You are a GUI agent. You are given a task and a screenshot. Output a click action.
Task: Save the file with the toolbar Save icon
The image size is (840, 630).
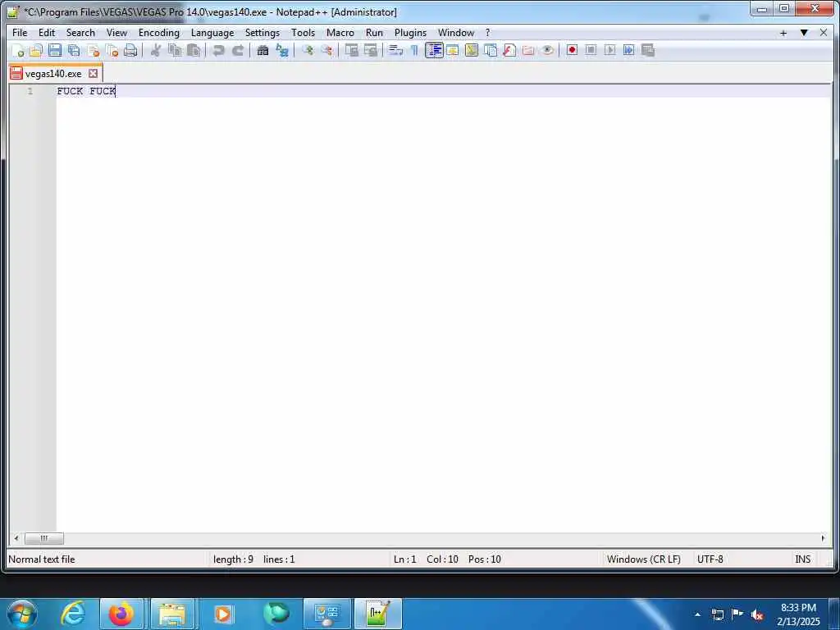pyautogui.click(x=55, y=50)
